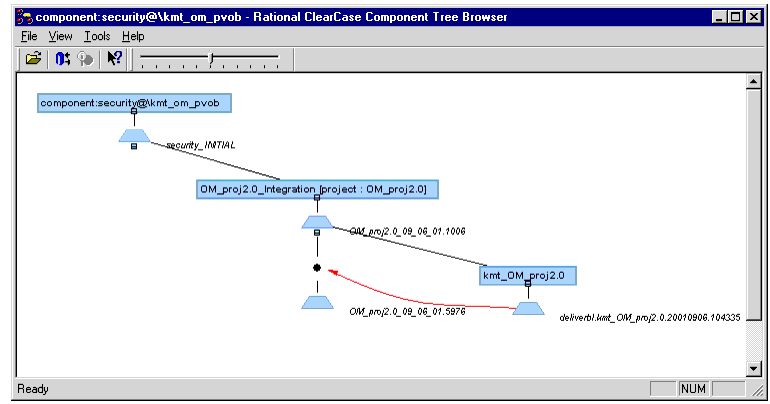770x404 pixels.
Task: Click the zoom slider thumb
Action: pos(211,59)
